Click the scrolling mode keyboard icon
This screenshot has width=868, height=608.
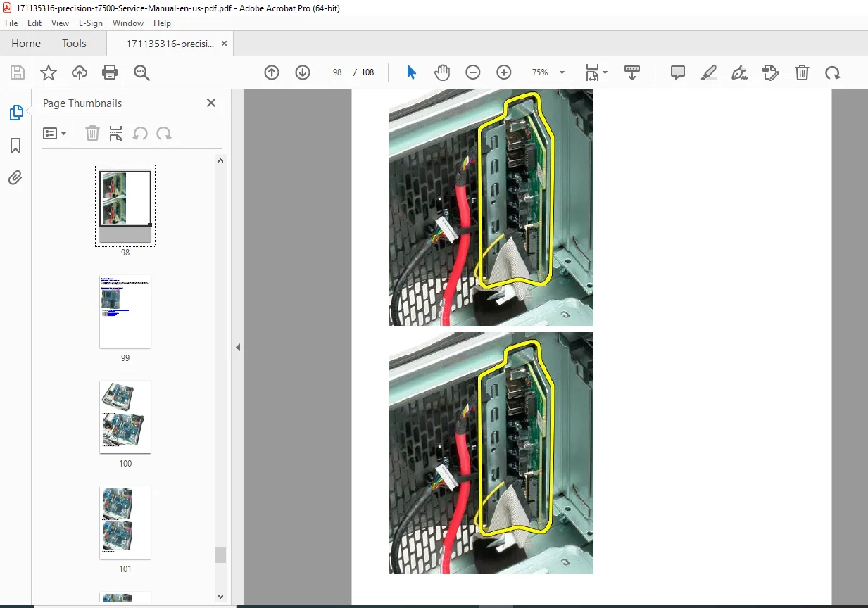(632, 72)
